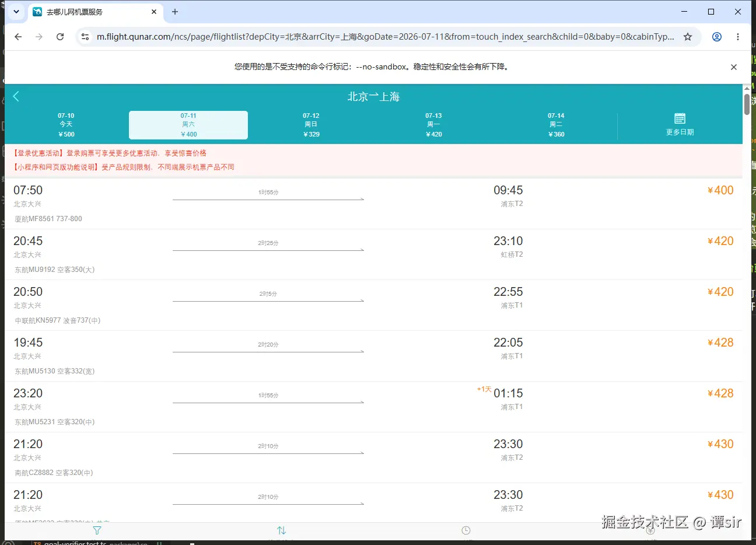756x545 pixels.
Task: Click the 23:10 arrival time
Action: [508, 241]
